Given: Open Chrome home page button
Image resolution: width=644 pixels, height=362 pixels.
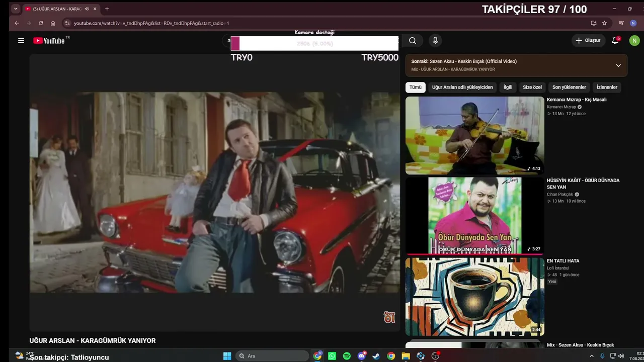Looking at the screenshot, I should [x=53, y=23].
